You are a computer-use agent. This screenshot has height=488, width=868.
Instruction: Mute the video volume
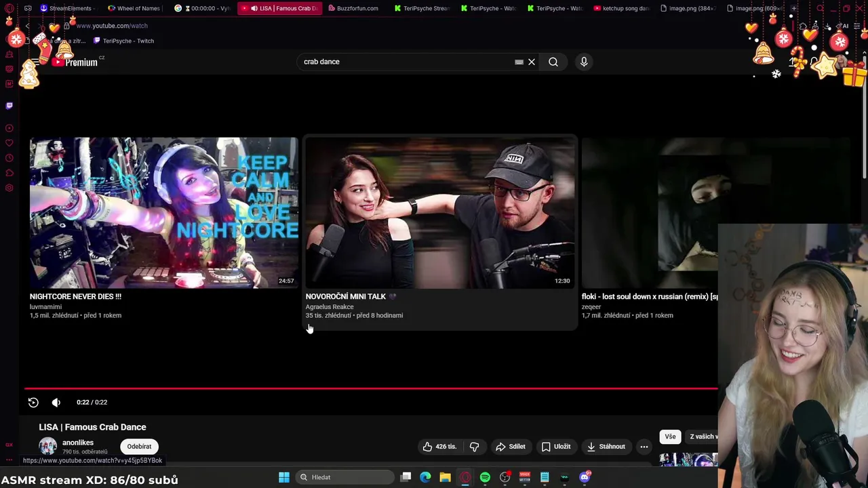[x=56, y=402]
